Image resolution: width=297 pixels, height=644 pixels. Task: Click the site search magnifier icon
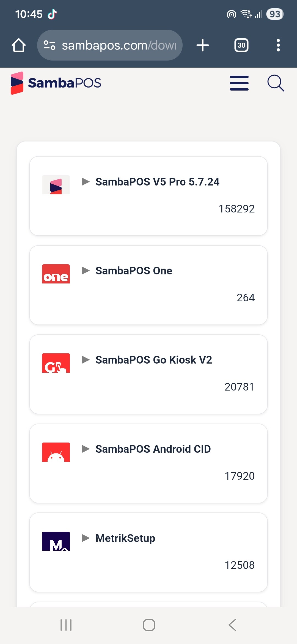pos(276,83)
